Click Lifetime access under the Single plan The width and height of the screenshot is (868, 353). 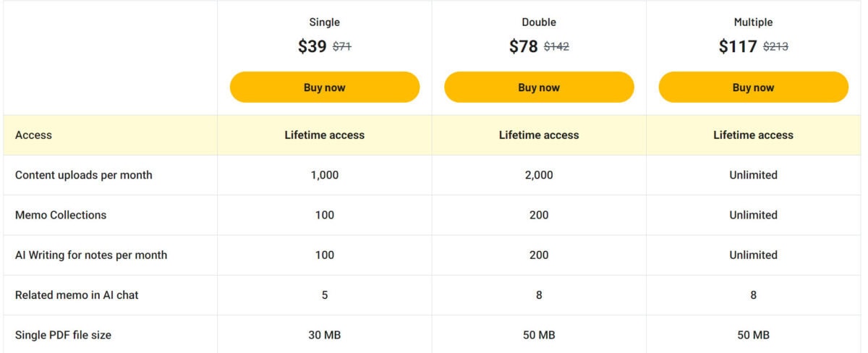point(325,135)
